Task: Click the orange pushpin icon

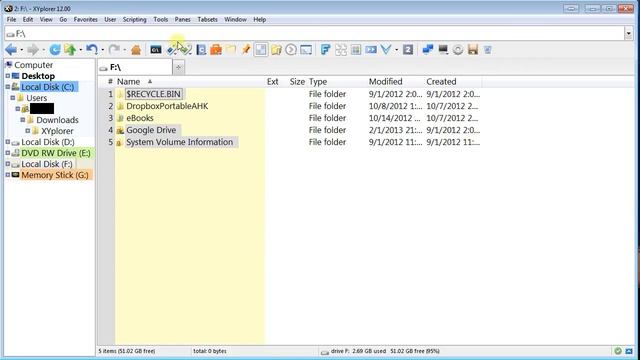Action: click(246, 50)
